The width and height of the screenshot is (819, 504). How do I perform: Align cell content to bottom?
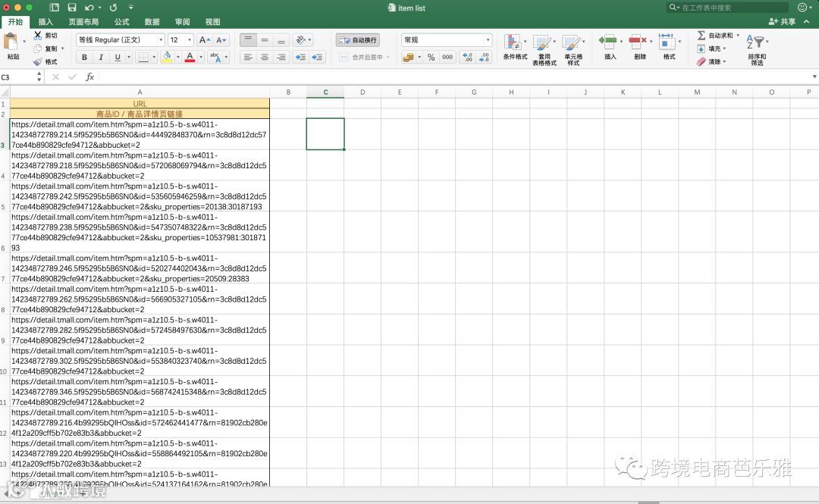(281, 39)
